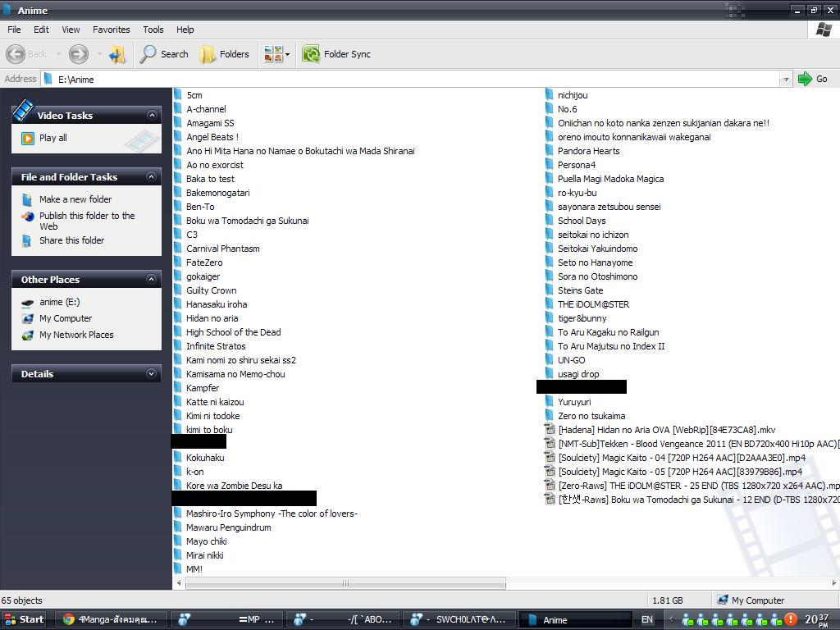Click the EN language indicator in taskbar

coord(647,619)
